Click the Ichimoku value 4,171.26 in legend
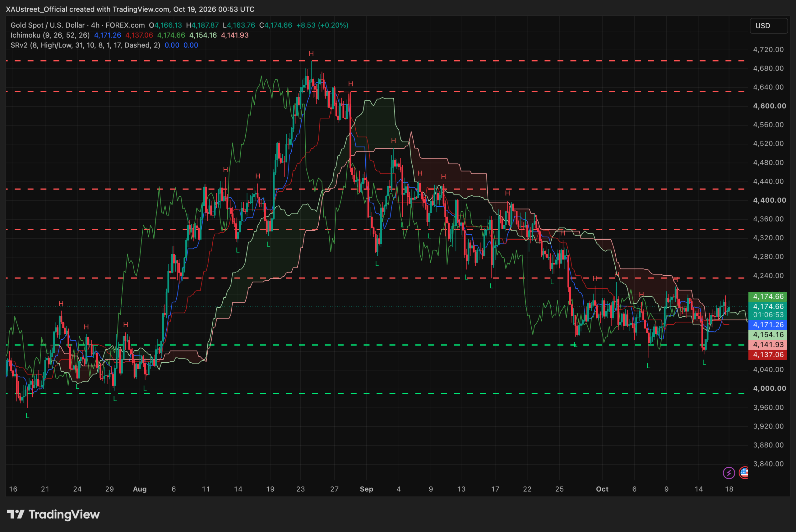Image resolution: width=796 pixels, height=532 pixels. [108, 35]
